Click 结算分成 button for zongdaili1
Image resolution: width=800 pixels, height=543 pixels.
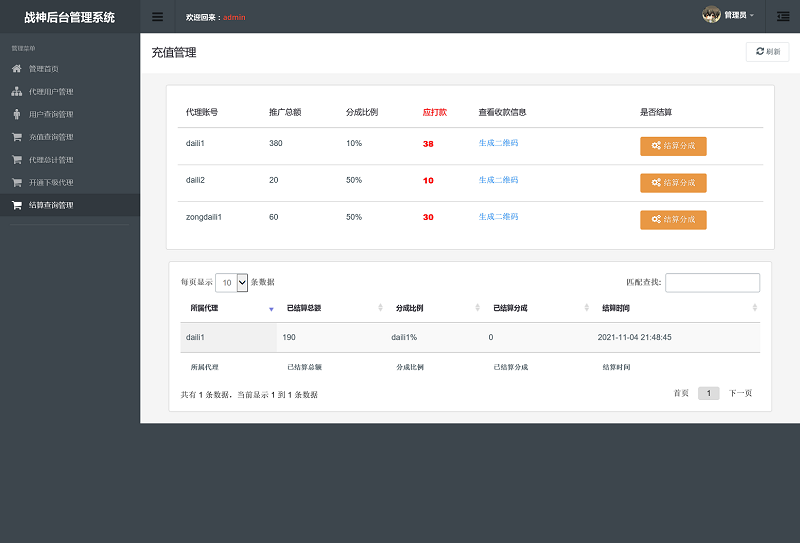pos(673,219)
